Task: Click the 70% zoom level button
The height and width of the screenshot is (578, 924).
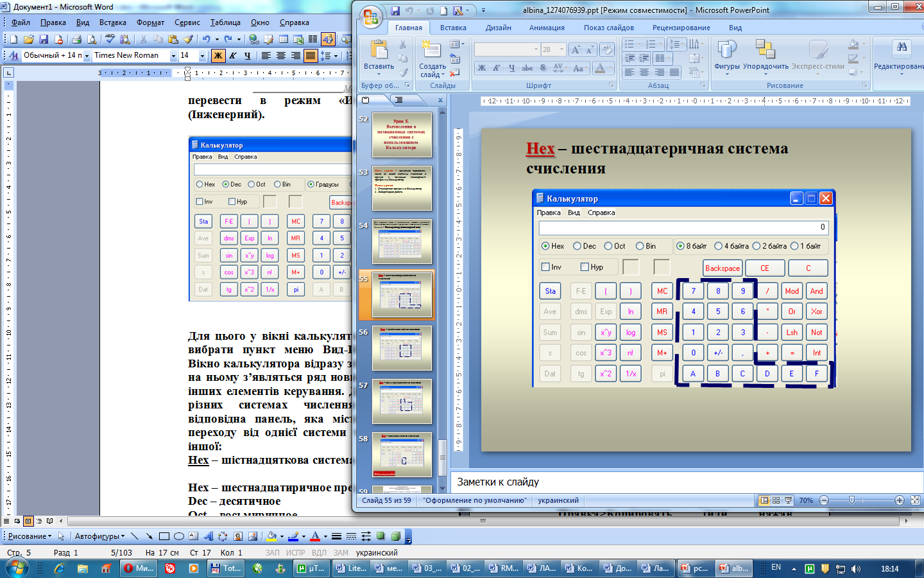Action: tap(806, 500)
